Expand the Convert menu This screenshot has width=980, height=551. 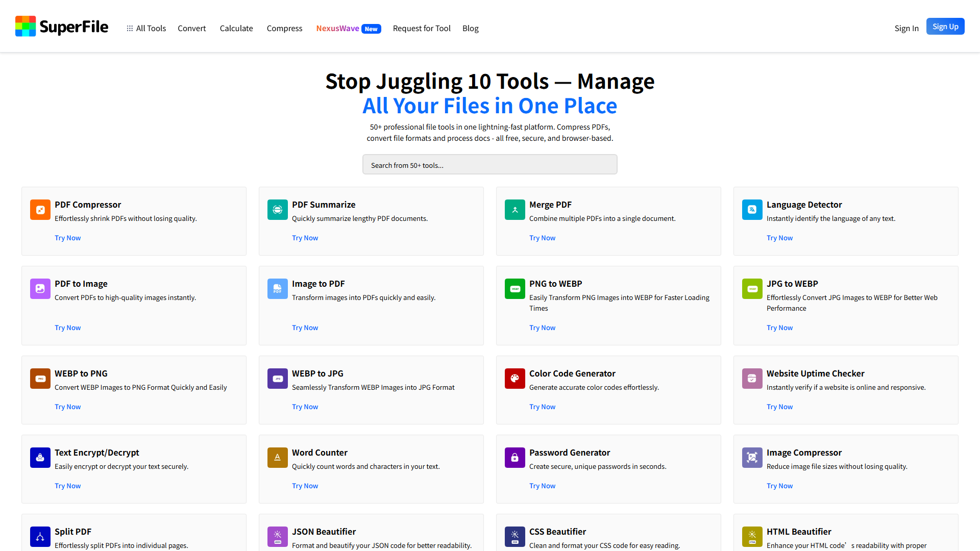(x=192, y=28)
